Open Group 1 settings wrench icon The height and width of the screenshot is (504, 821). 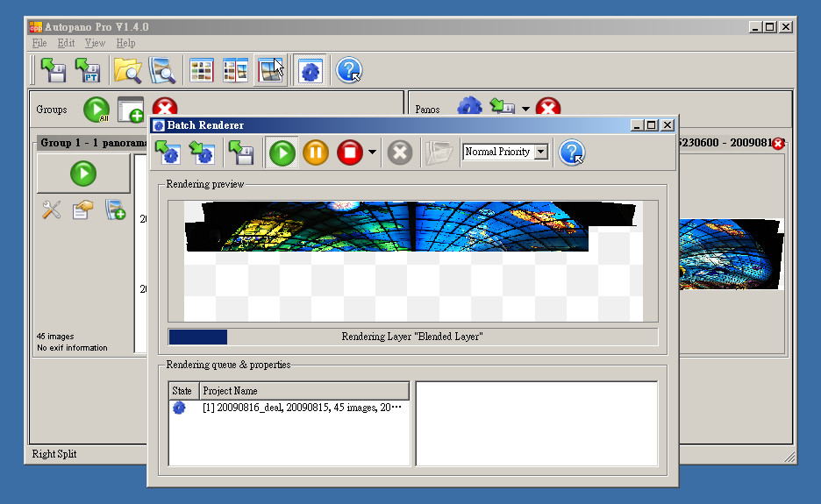[x=51, y=209]
